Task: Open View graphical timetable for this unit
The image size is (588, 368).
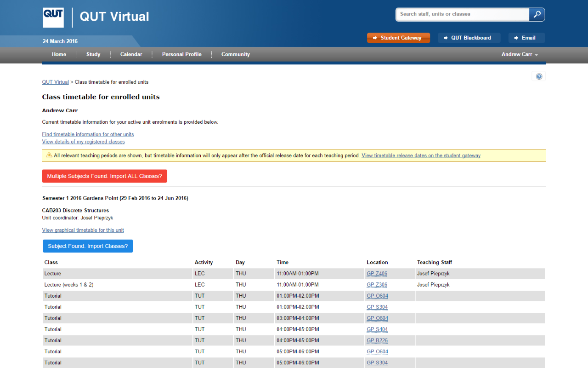Action: click(83, 230)
